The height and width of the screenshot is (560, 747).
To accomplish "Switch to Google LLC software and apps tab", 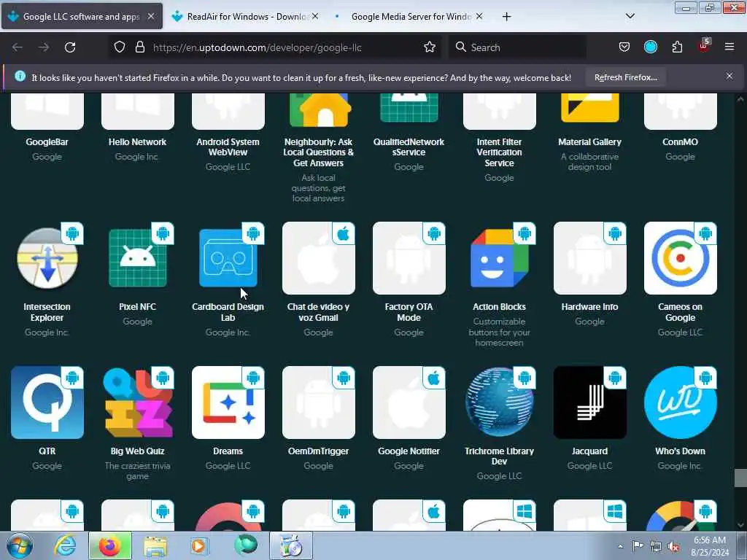I will pos(82,16).
